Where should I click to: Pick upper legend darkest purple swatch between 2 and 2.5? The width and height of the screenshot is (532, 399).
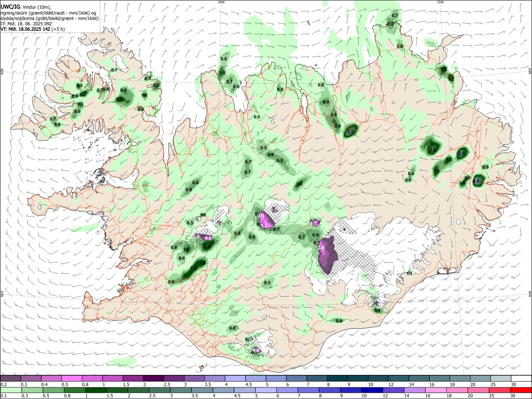153,379
